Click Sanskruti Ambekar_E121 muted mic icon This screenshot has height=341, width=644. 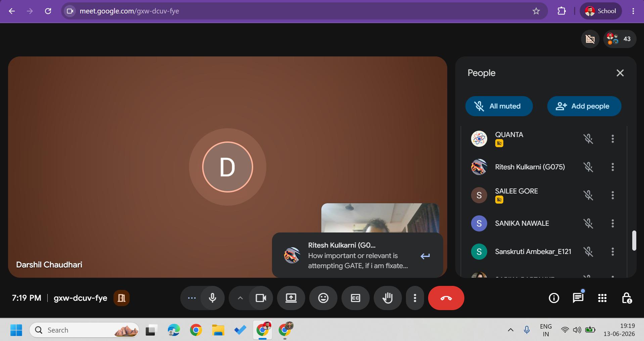588,252
